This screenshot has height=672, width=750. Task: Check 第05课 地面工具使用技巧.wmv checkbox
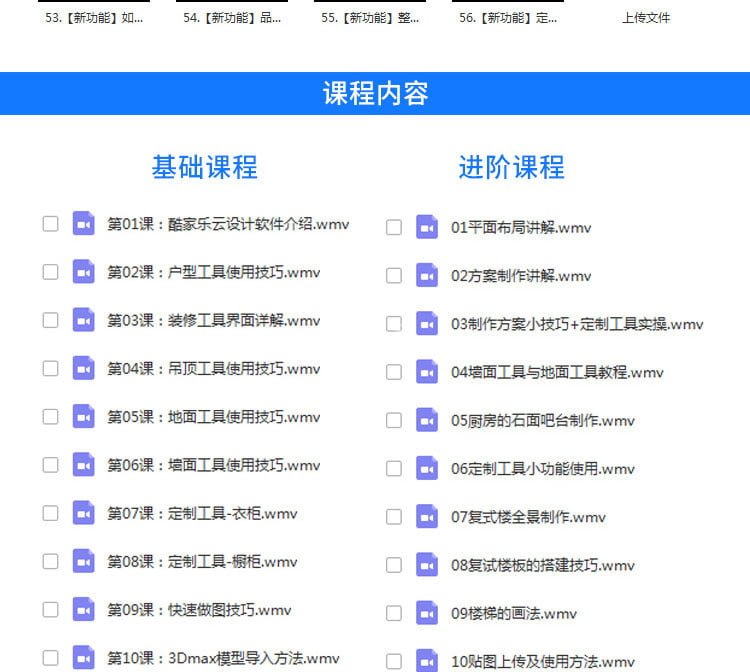[x=50, y=417]
